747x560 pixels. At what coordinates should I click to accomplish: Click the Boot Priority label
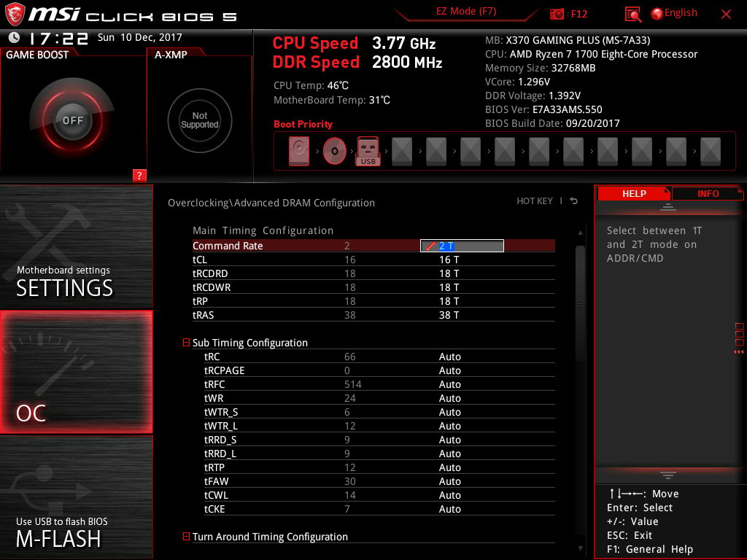303,124
